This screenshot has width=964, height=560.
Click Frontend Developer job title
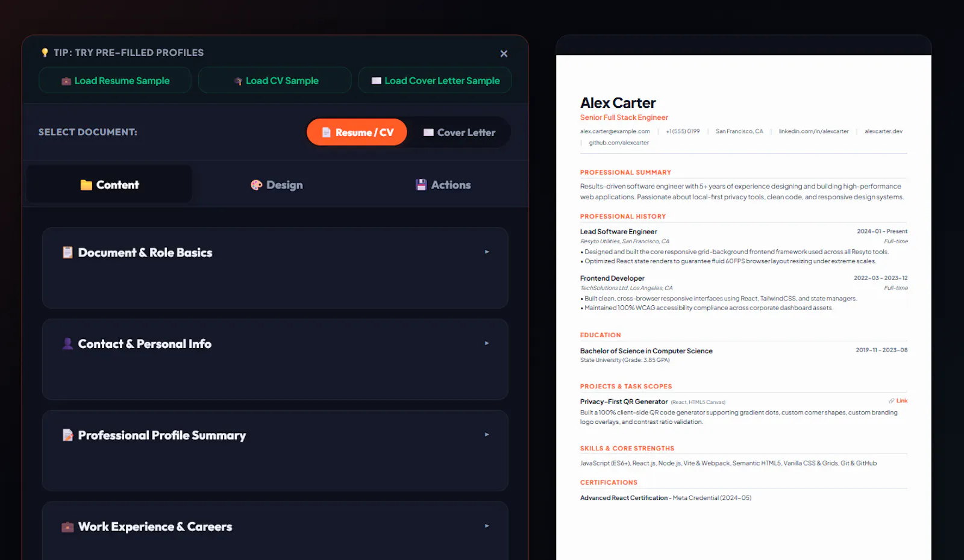(x=612, y=278)
